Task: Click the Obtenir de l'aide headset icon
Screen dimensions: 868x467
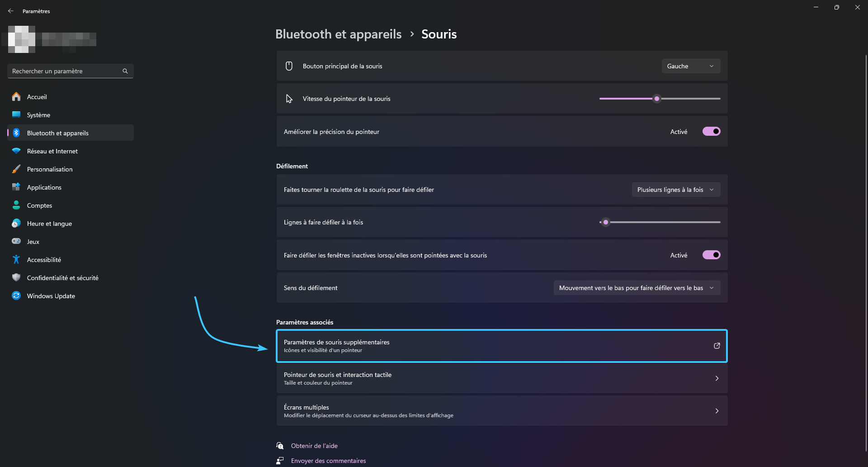Action: tap(280, 446)
